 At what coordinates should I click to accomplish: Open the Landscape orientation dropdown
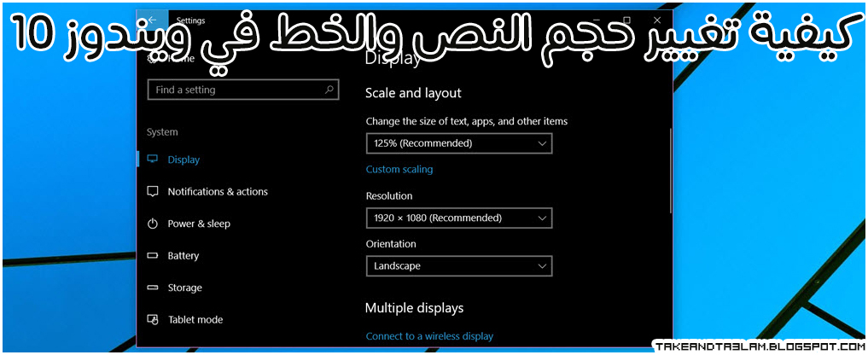click(459, 266)
